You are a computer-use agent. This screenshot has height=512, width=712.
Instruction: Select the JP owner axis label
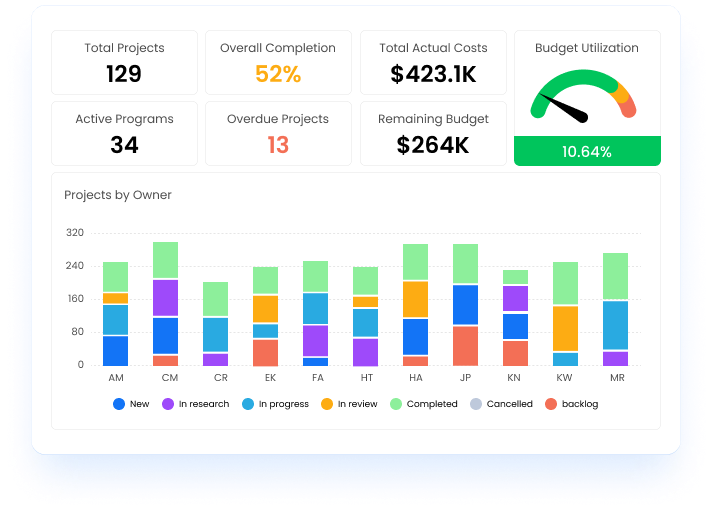(465, 378)
